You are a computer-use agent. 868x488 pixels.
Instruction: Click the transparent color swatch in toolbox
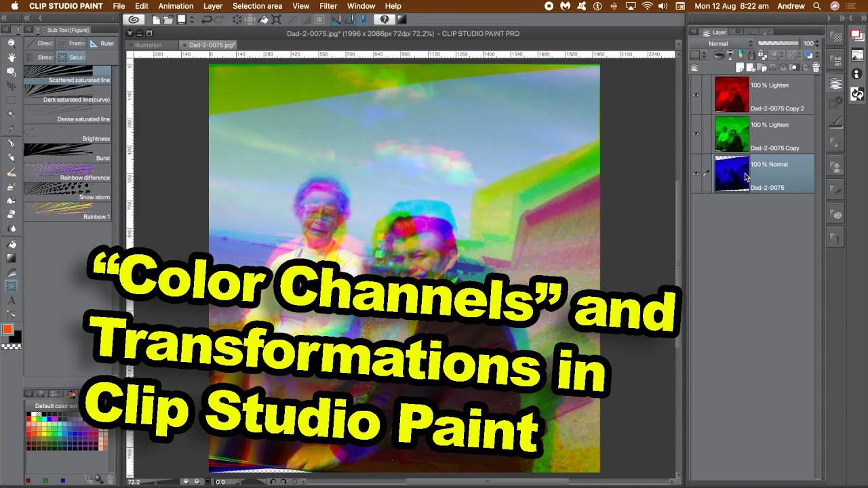click(12, 346)
